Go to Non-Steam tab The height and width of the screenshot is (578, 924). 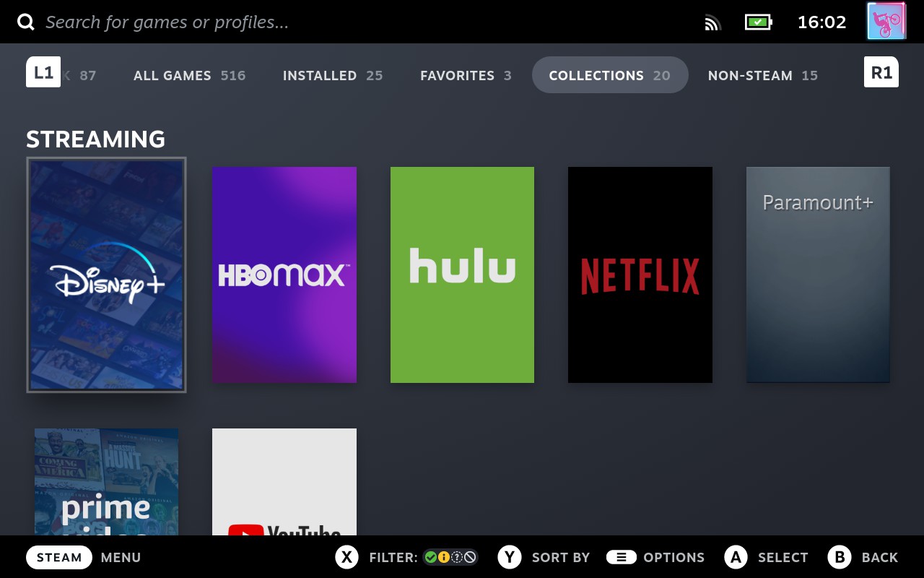pyautogui.click(x=762, y=75)
